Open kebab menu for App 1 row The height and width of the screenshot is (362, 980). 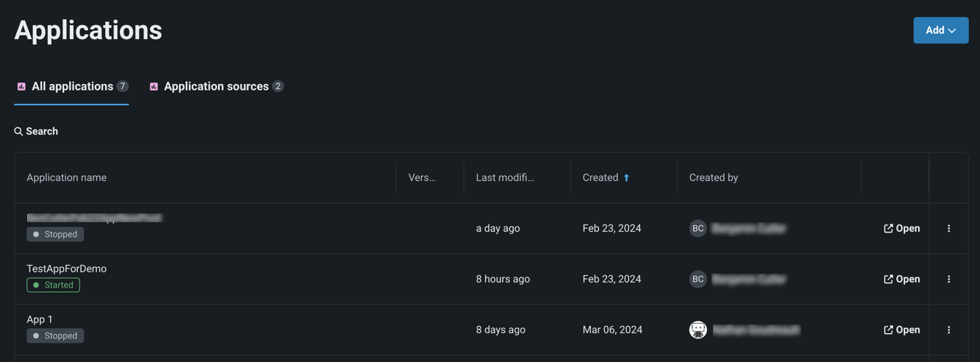coord(948,330)
